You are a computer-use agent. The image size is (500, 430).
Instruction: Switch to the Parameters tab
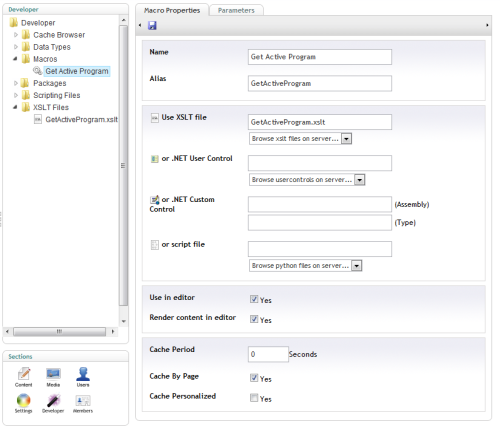tap(236, 10)
